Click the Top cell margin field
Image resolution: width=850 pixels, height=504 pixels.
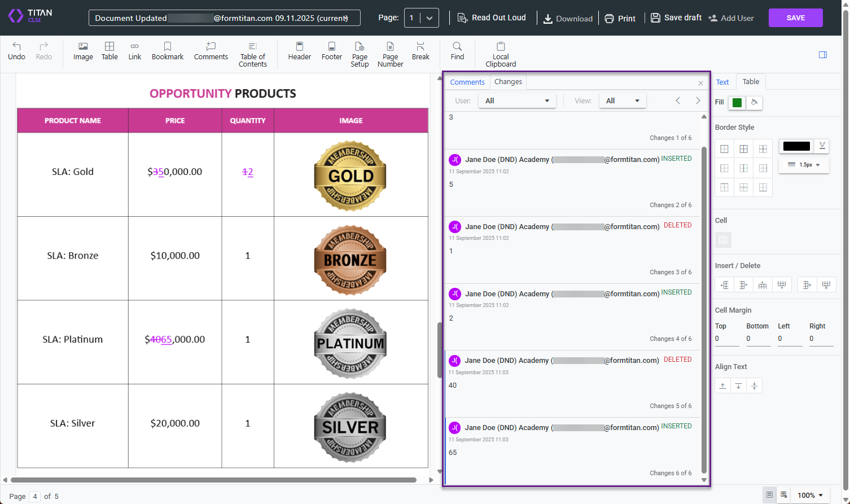pyautogui.click(x=726, y=339)
